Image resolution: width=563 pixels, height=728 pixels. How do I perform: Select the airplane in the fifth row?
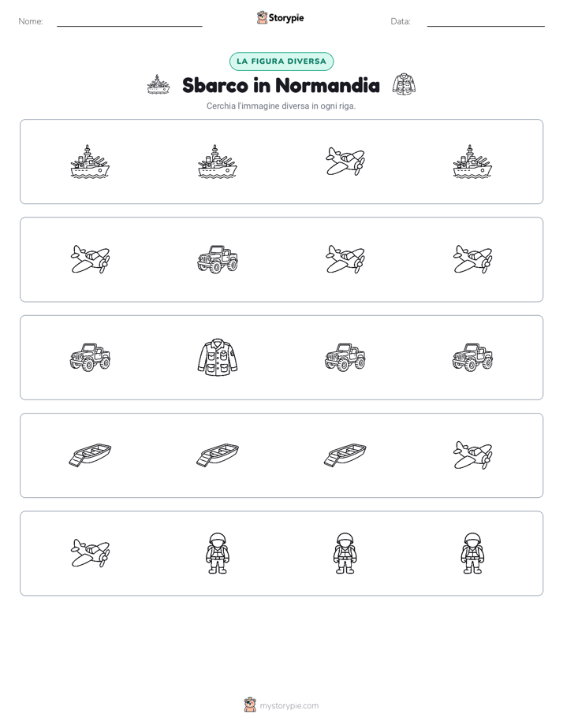pyautogui.click(x=90, y=553)
